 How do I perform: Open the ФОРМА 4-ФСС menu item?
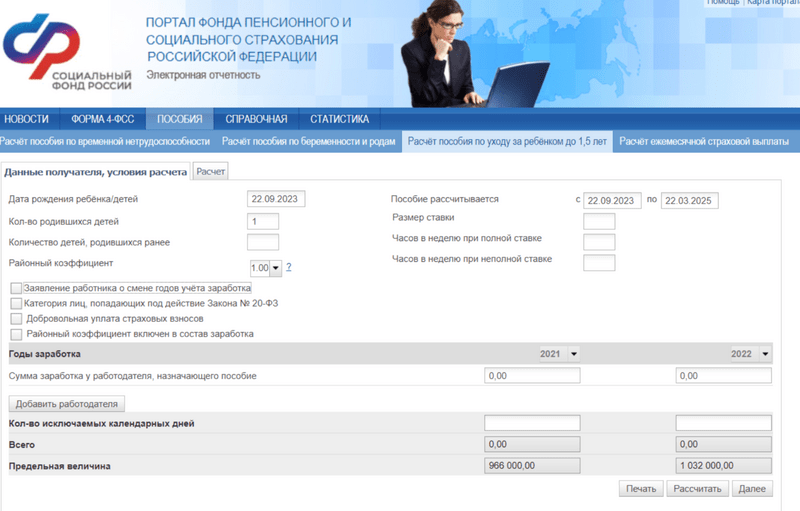[103, 119]
